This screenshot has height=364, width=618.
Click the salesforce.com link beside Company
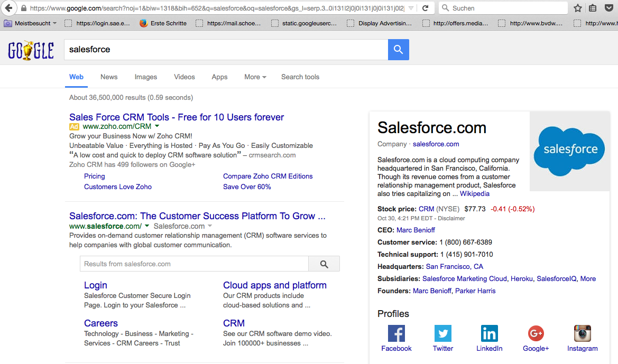tap(436, 144)
